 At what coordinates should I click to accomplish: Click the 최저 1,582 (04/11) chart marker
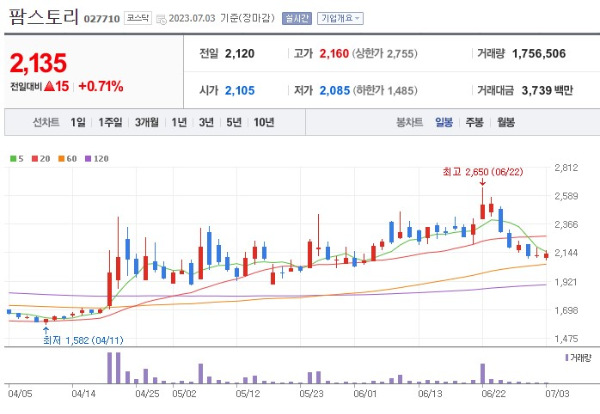point(83,340)
